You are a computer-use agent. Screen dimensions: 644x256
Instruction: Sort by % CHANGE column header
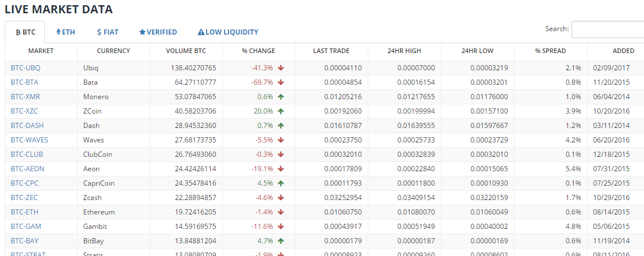coord(258,51)
